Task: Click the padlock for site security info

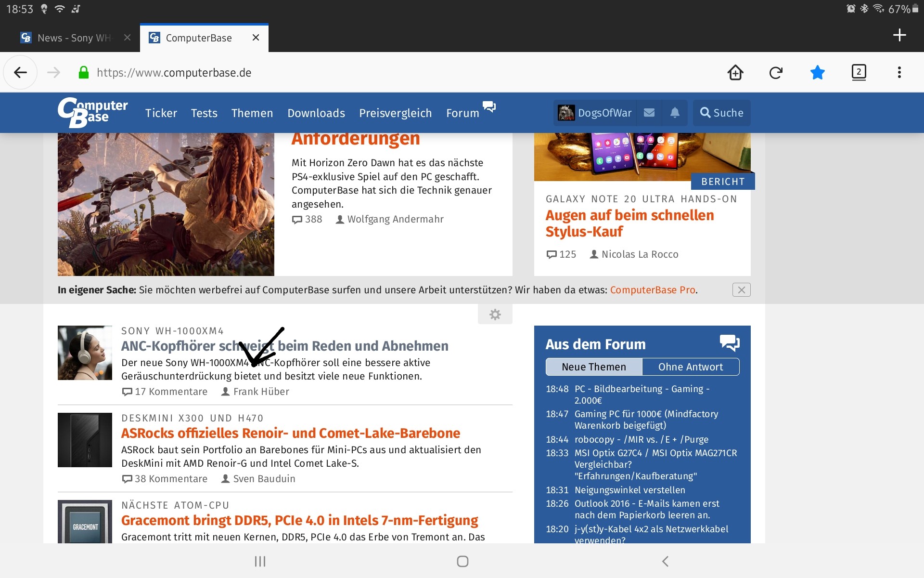Action: pyautogui.click(x=83, y=72)
